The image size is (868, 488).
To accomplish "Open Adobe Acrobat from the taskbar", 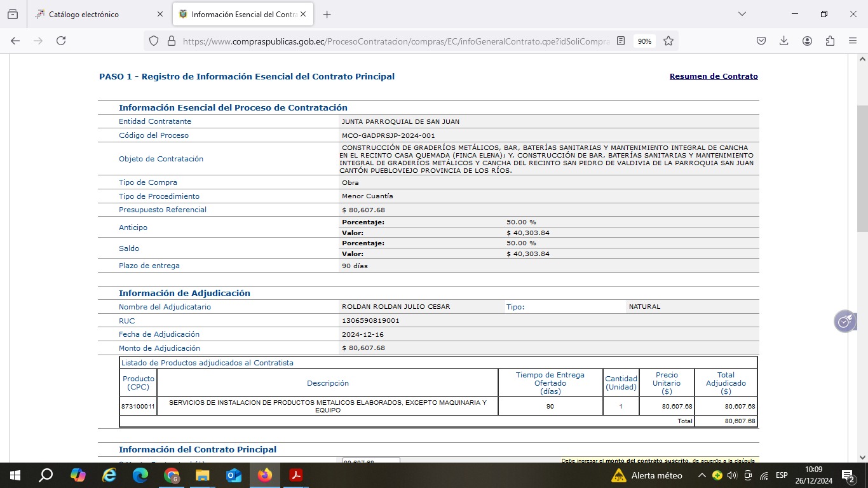I will 296,475.
